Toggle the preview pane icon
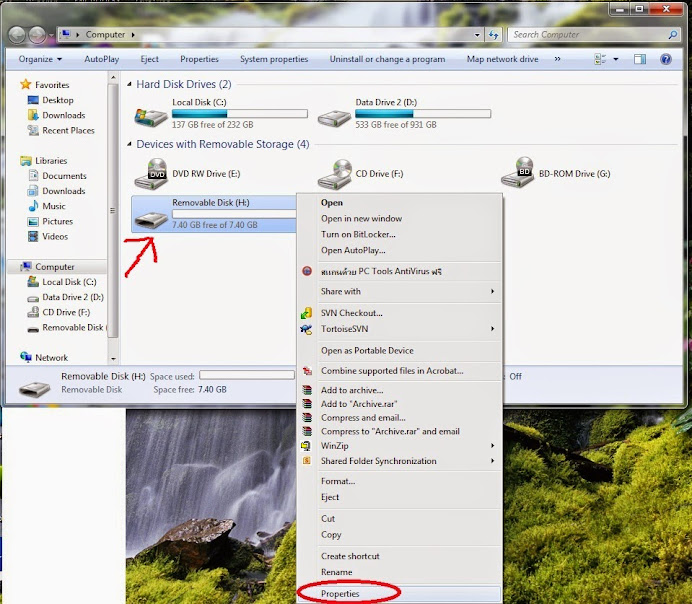 [640, 59]
